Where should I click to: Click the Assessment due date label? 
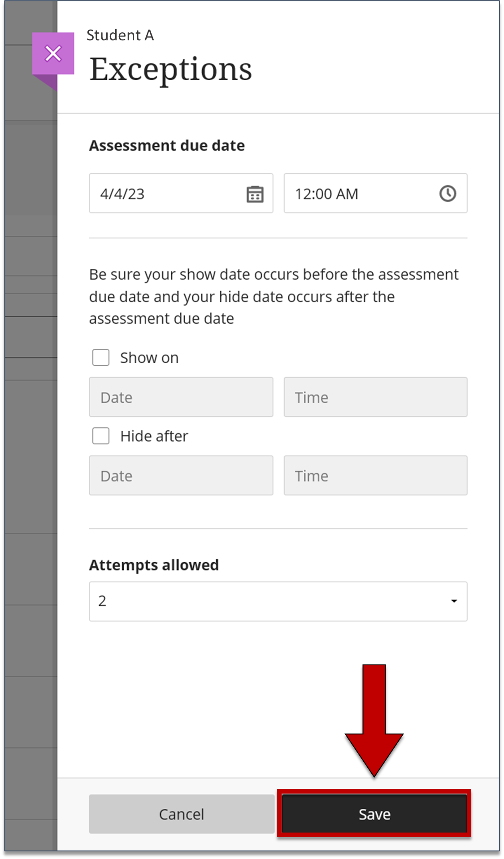tap(167, 146)
